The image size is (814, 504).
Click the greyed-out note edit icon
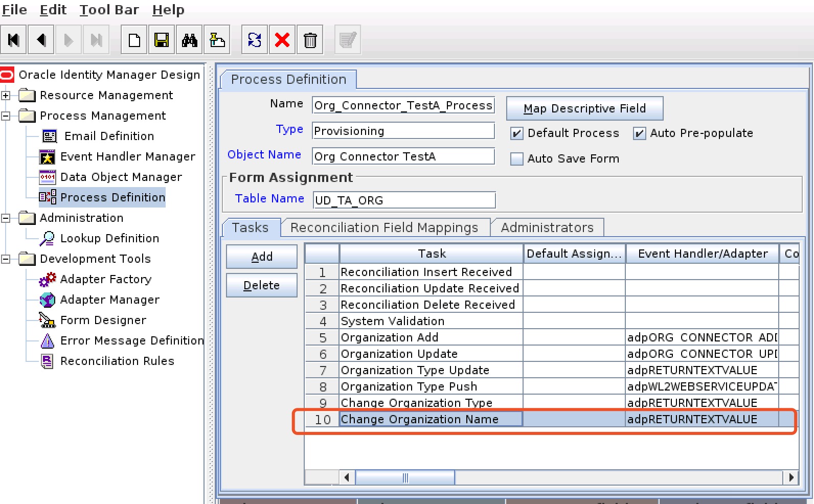pyautogui.click(x=348, y=40)
